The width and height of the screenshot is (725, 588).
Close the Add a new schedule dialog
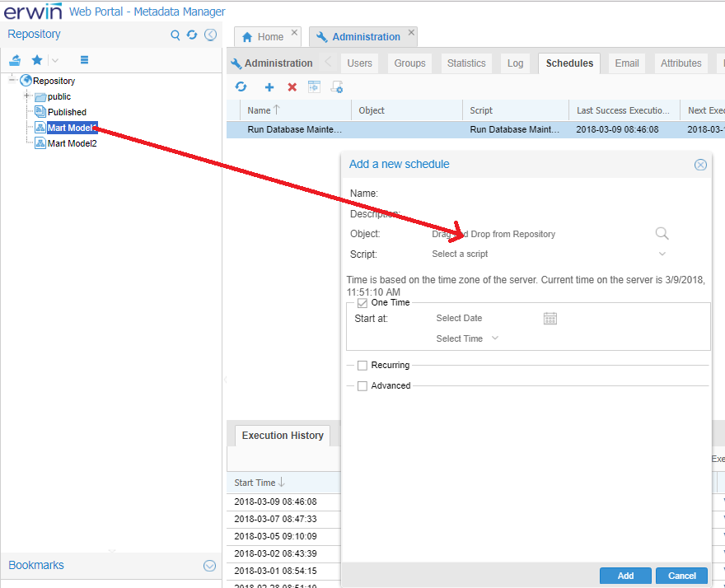coord(700,165)
